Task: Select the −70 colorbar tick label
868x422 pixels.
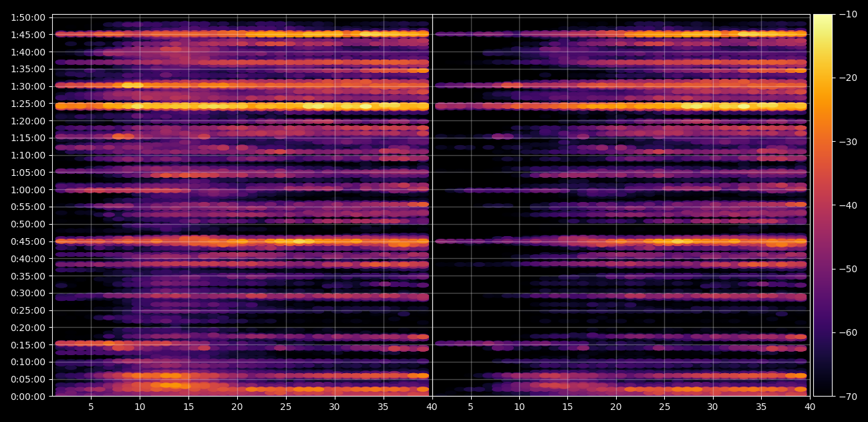Action: 848,397
